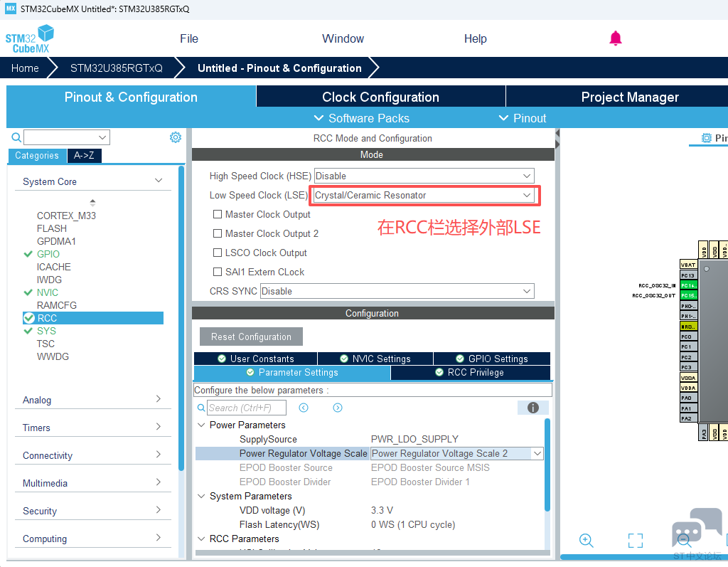
Task: Zoom out on the pinout view
Action: (x=683, y=540)
